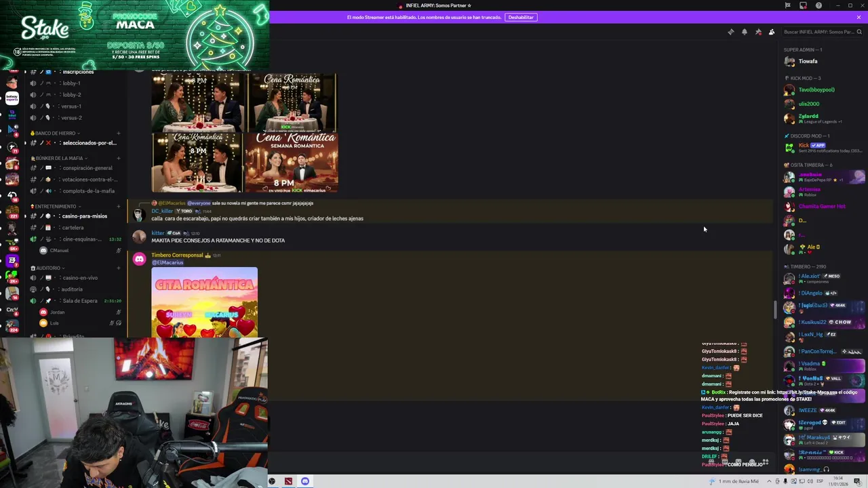
Task: Open the betway esports server icon
Action: pyautogui.click(x=12, y=98)
